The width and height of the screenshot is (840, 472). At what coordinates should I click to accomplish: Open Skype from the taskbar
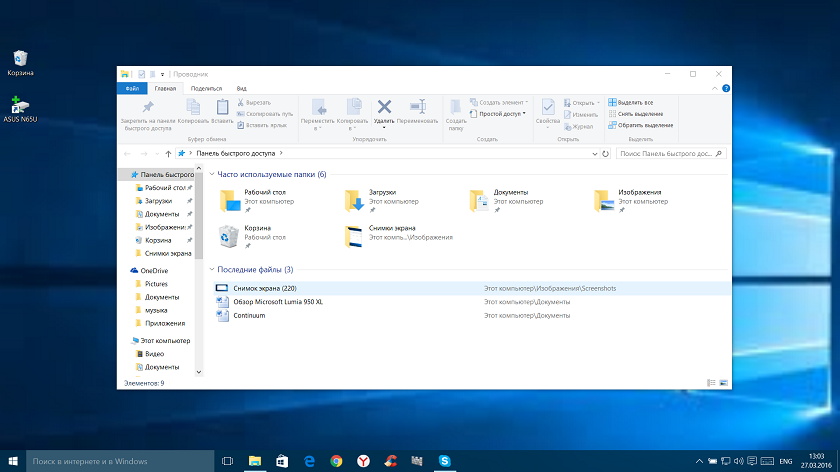pyautogui.click(x=445, y=461)
